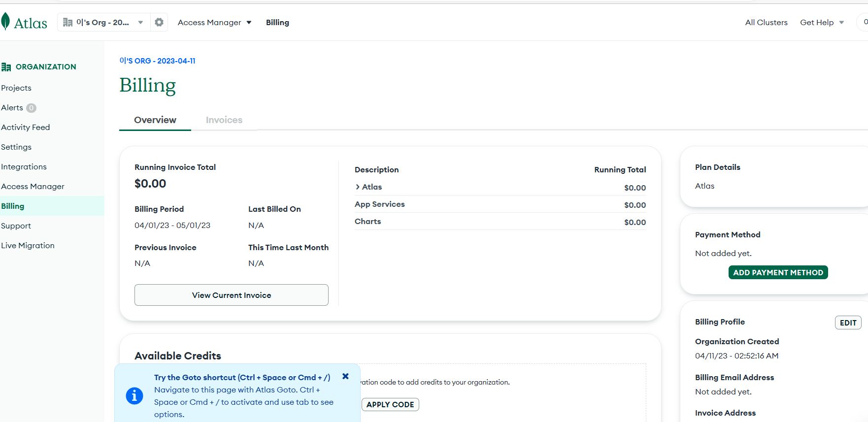Click the organization building icon in selector
Screen dimensions: 868x422
(x=68, y=22)
